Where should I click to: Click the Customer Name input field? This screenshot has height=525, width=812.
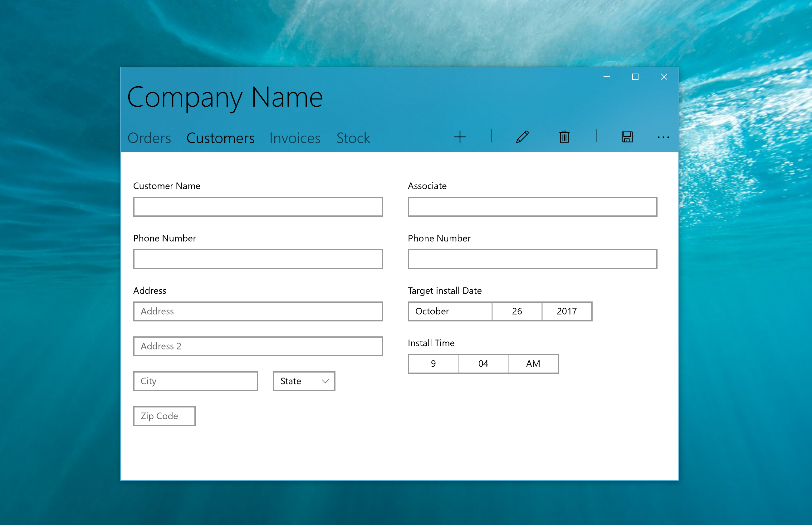[x=259, y=207]
